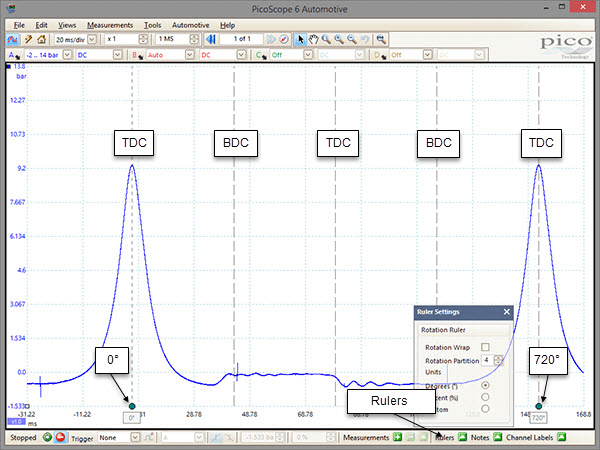This screenshot has height=450, width=600.
Task: Open channel A range dropdown showing -2..14 bar
Action: click(x=67, y=55)
